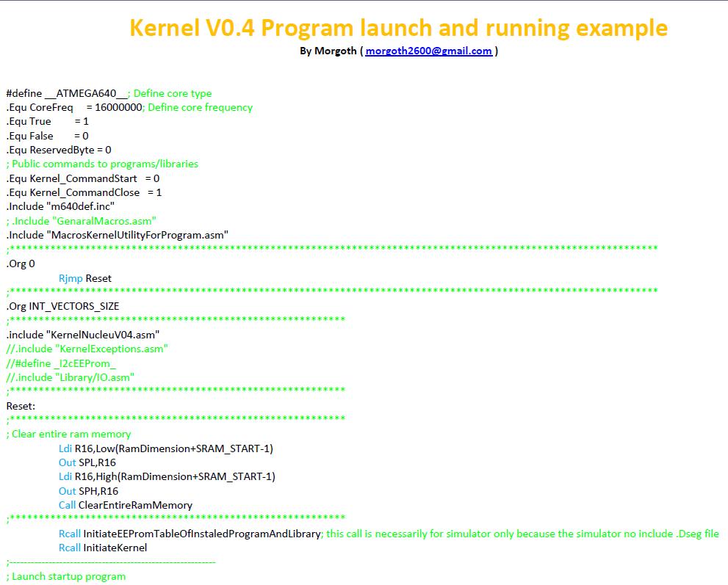
Task: Click the comment '; Public commands to programs/libraries'
Action: [102, 164]
